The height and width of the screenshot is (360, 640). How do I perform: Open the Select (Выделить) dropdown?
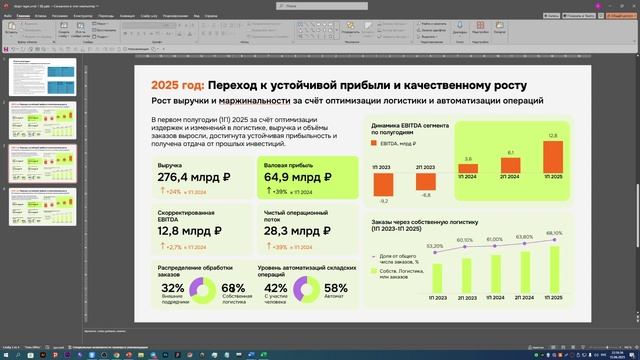[427, 36]
